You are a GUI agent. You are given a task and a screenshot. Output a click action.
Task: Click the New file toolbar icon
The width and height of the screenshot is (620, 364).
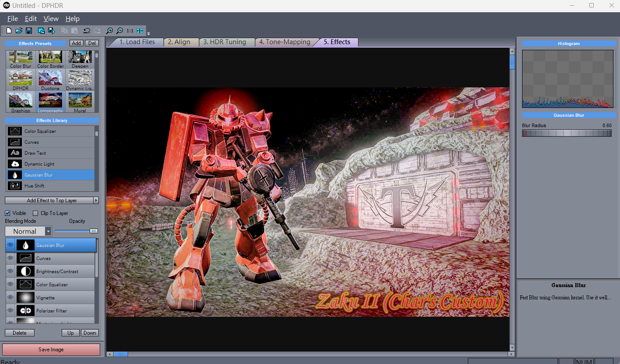9,31
